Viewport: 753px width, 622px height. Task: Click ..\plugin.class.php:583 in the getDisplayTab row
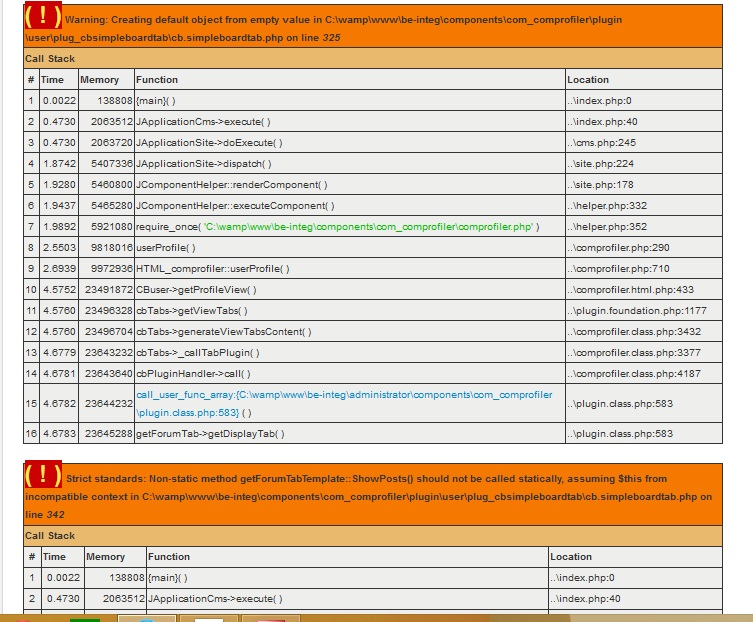click(x=620, y=434)
